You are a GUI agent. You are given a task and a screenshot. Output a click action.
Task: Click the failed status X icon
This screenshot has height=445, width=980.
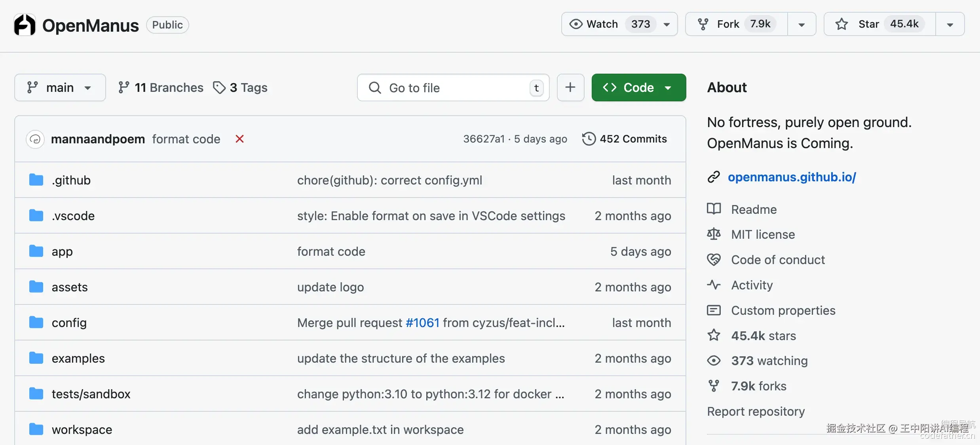tap(239, 139)
